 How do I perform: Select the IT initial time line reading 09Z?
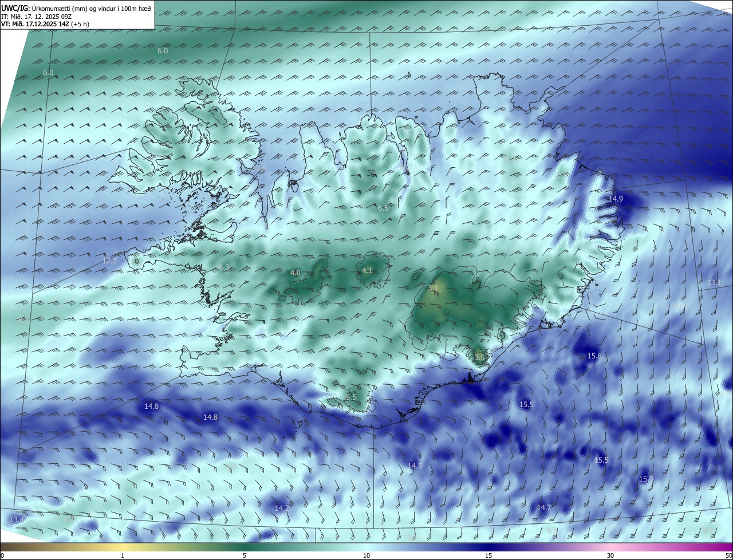pyautogui.click(x=37, y=17)
